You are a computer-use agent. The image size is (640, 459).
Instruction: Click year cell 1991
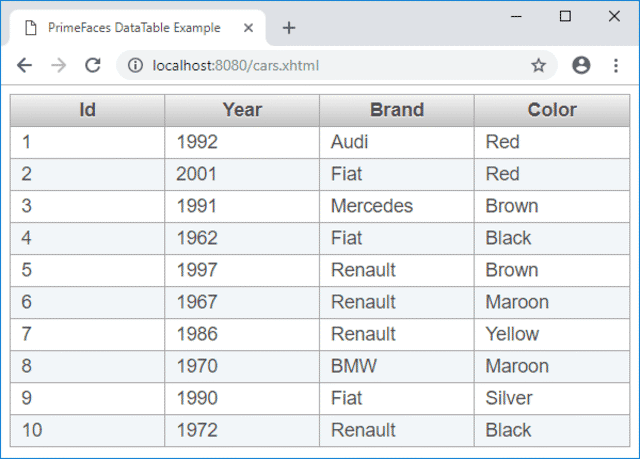click(242, 206)
